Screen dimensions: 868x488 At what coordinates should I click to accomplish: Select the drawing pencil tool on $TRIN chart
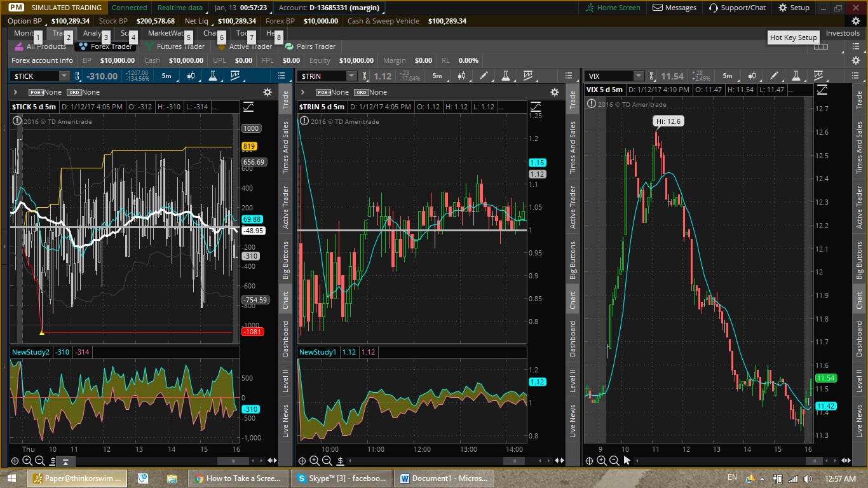[x=484, y=76]
